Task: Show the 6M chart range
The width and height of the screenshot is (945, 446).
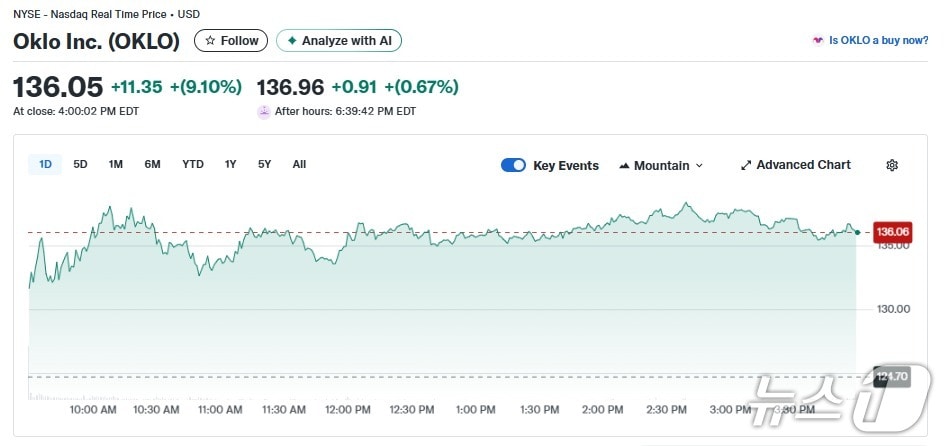Action: 152,164
